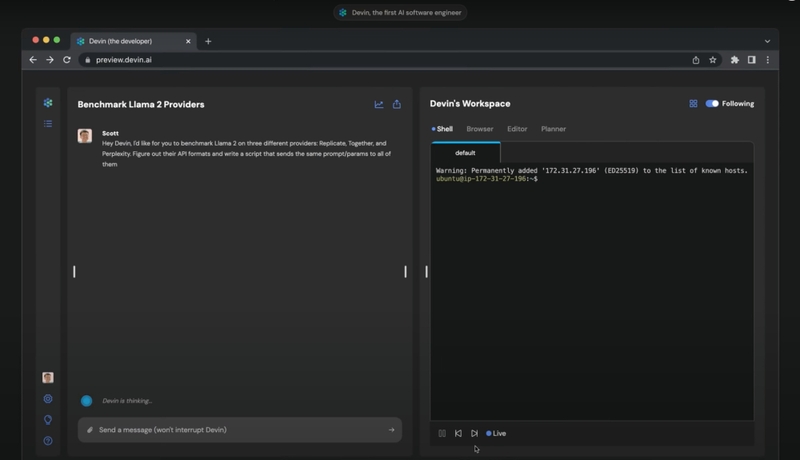The height and width of the screenshot is (460, 800).
Task: Click the workspace grid layout icon
Action: (693, 104)
